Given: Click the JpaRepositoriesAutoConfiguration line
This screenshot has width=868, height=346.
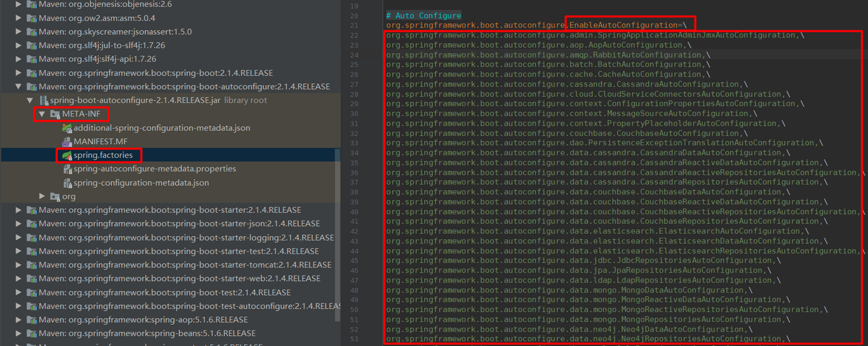Looking at the screenshot, I should [x=579, y=270].
